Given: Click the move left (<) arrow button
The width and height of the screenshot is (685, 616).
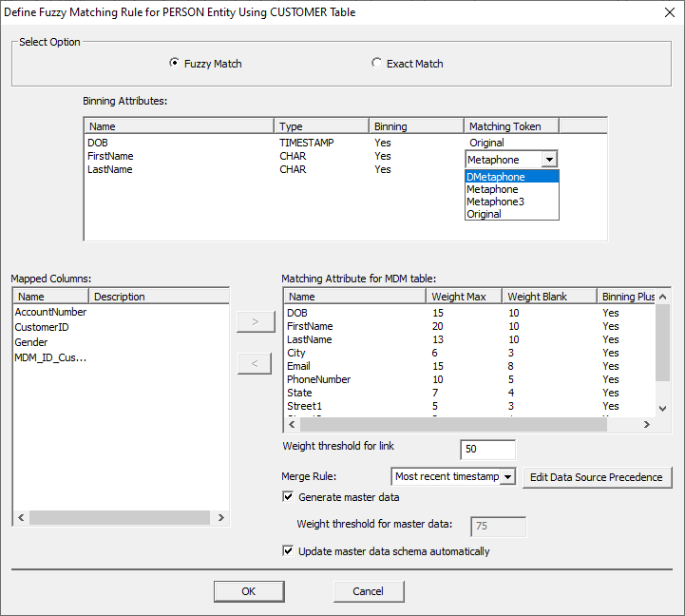Looking at the screenshot, I should [256, 363].
